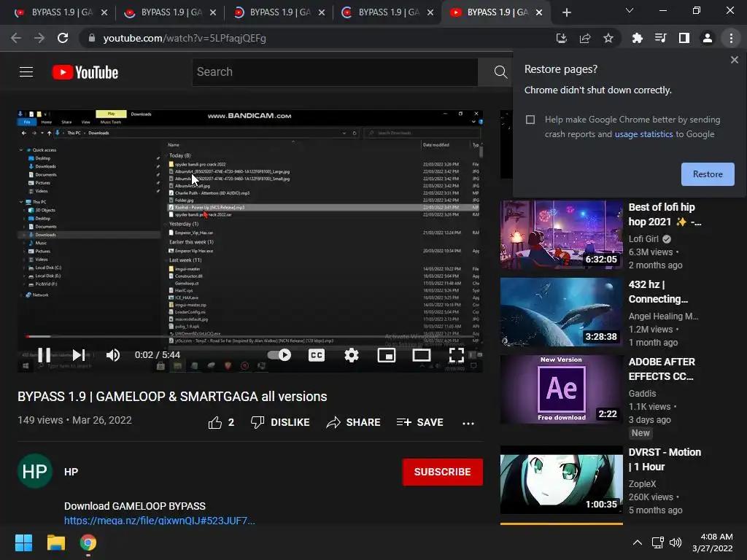View site information lock icon
This screenshot has width=747, height=560.
91,38
